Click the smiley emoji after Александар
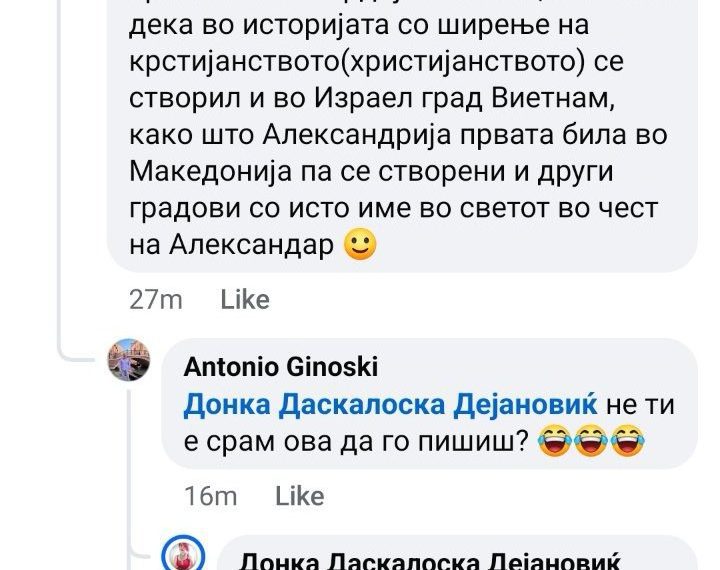 (x=360, y=244)
